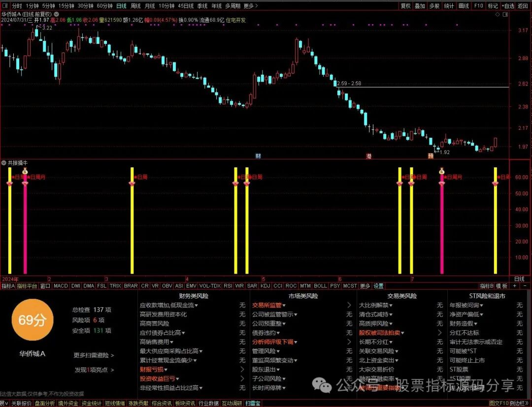Select the 周线 weekly period
The width and height of the screenshot is (532, 407).
tap(135, 6)
